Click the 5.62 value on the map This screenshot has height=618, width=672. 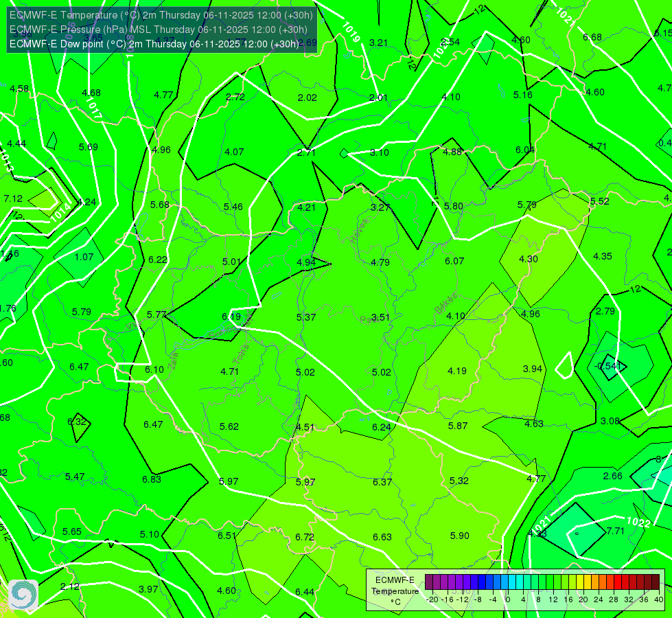click(x=229, y=426)
